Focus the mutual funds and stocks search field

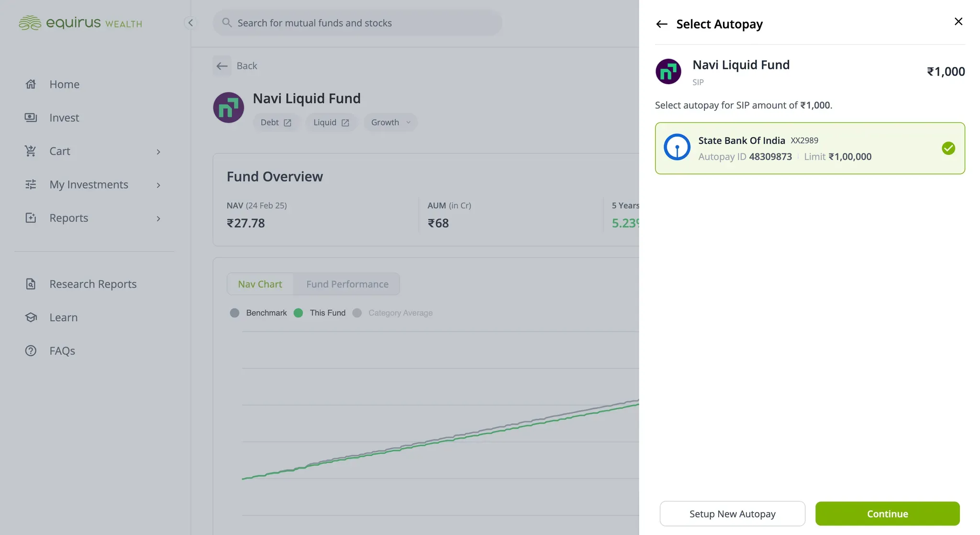coord(357,22)
